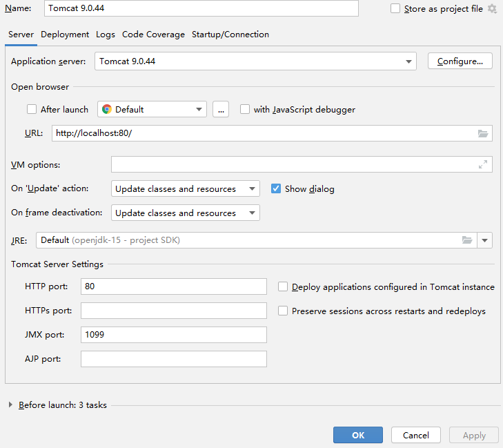Click the JRE field showing Default openjdk-15
Screen dimensions: 503x448
(x=257, y=240)
